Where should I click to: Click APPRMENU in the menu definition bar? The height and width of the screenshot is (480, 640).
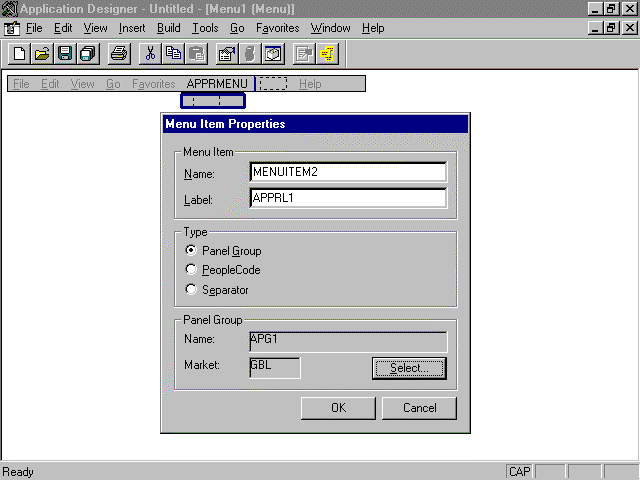217,84
